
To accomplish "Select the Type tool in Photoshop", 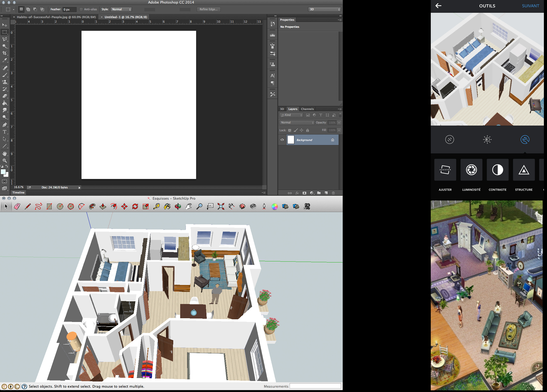I will click(x=5, y=132).
